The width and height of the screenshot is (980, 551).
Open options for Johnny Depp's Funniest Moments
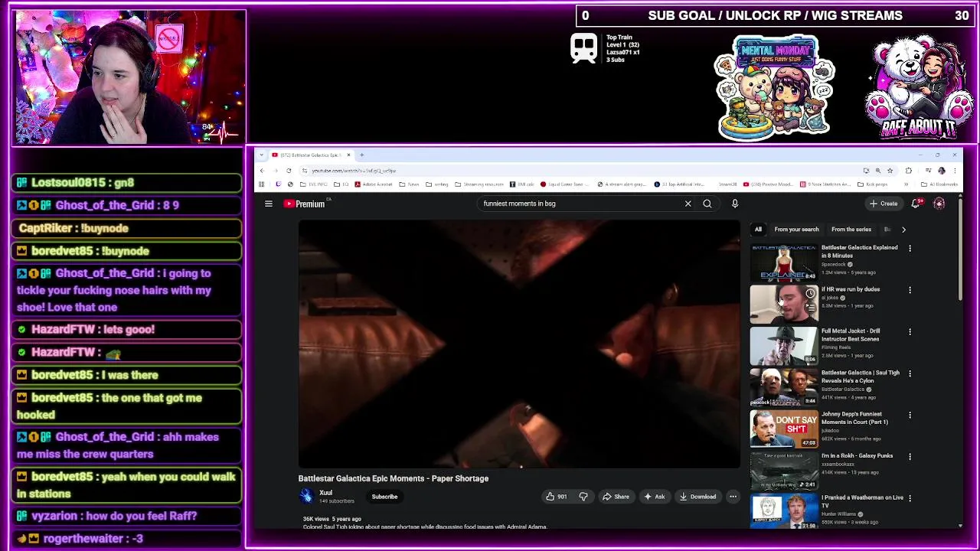[x=910, y=415]
